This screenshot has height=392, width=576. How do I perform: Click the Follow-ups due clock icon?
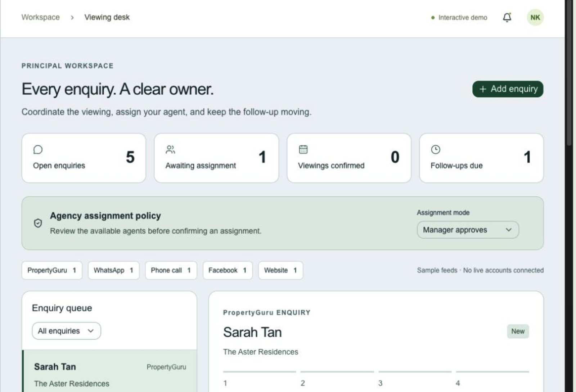436,149
